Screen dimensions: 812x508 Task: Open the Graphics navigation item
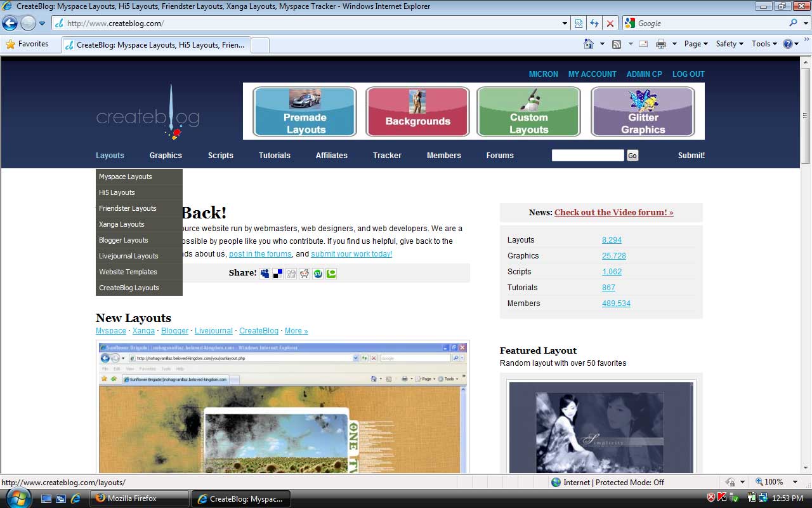pyautogui.click(x=166, y=156)
